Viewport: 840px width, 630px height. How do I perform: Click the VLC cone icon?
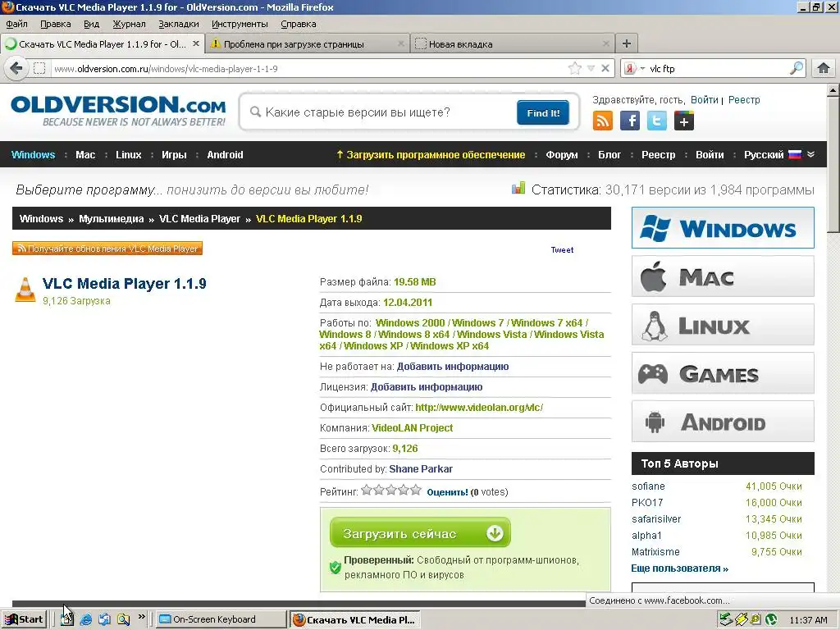pyautogui.click(x=25, y=290)
